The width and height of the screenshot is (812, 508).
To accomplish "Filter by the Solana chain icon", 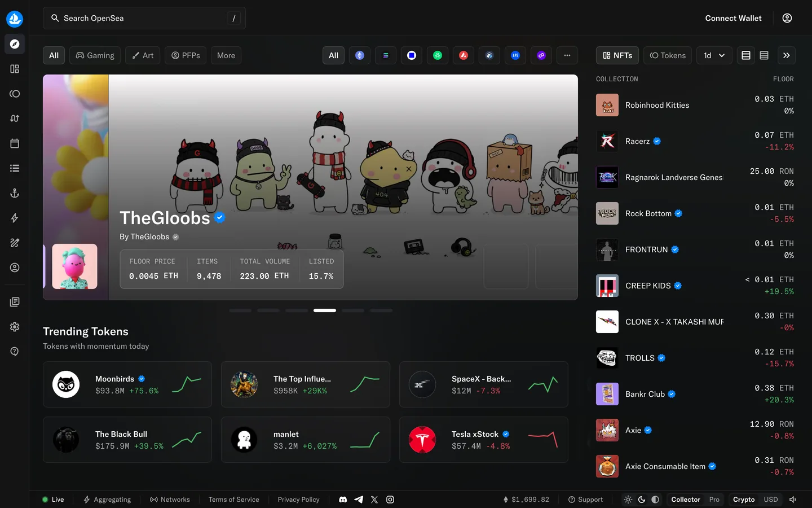I will (386, 55).
